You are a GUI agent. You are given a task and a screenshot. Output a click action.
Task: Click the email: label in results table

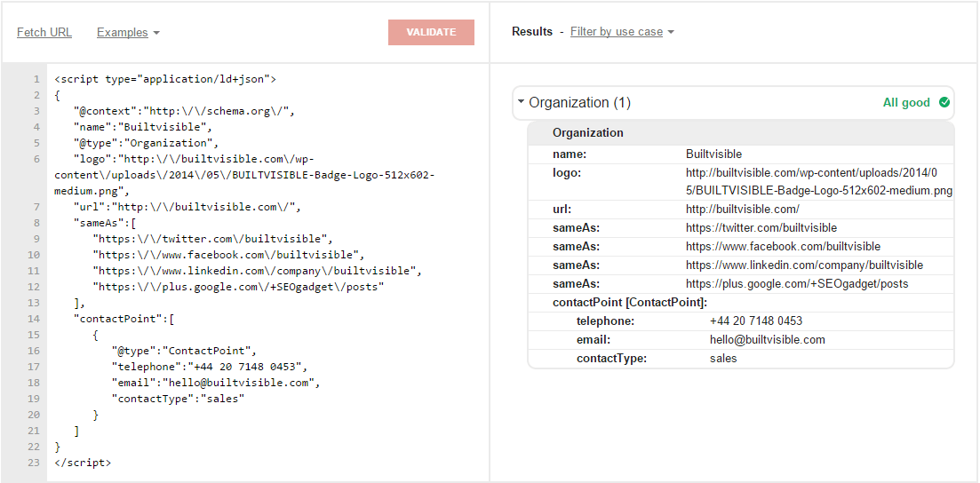point(594,340)
